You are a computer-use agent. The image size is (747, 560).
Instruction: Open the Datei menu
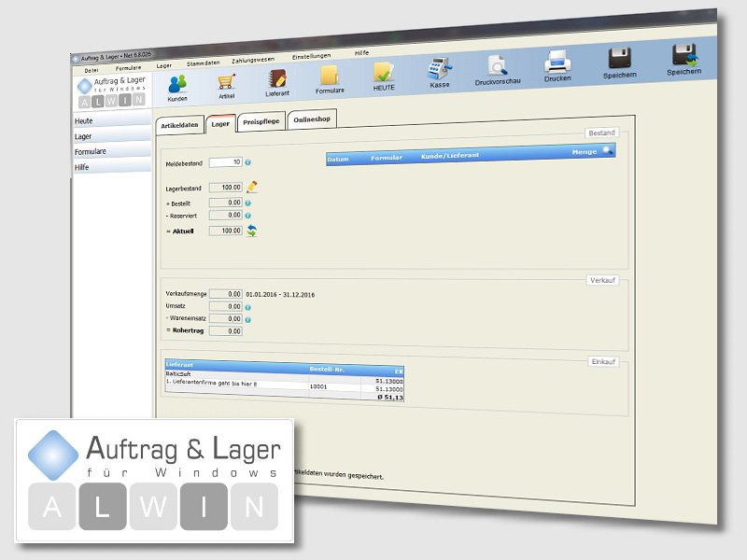[x=91, y=71]
